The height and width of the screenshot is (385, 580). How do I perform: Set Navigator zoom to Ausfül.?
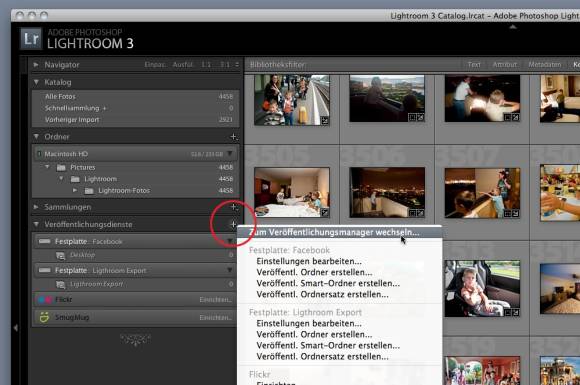tap(183, 65)
